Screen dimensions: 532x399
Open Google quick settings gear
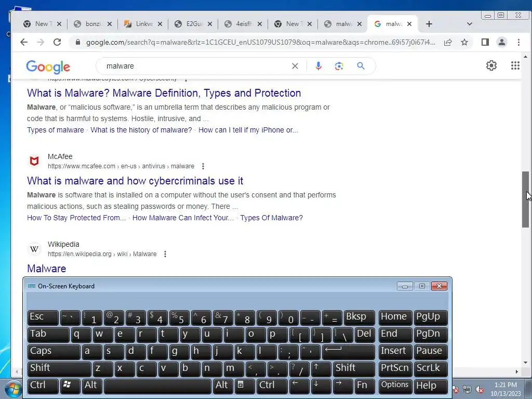491,65
